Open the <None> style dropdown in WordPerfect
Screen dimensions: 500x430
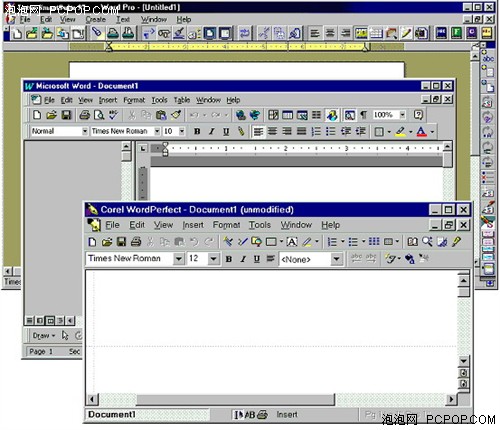tap(337, 259)
